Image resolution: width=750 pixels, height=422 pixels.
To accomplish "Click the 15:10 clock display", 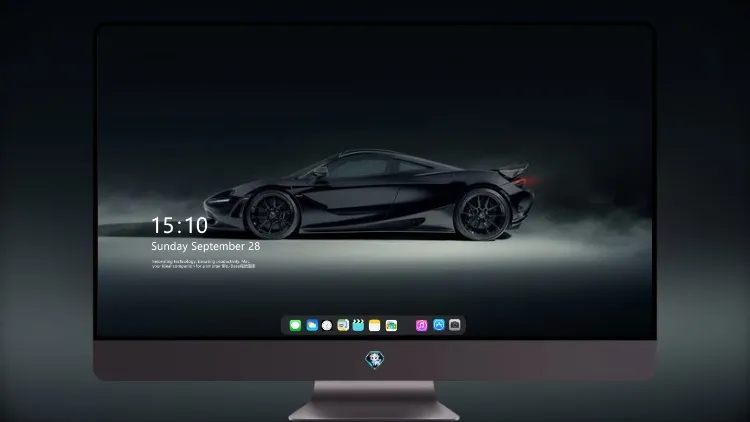I will [179, 225].
